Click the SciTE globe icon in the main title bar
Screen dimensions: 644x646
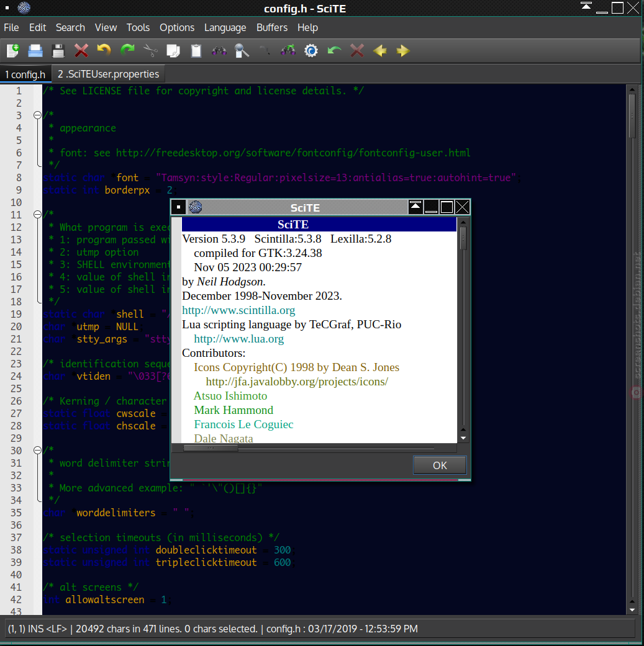24,8
